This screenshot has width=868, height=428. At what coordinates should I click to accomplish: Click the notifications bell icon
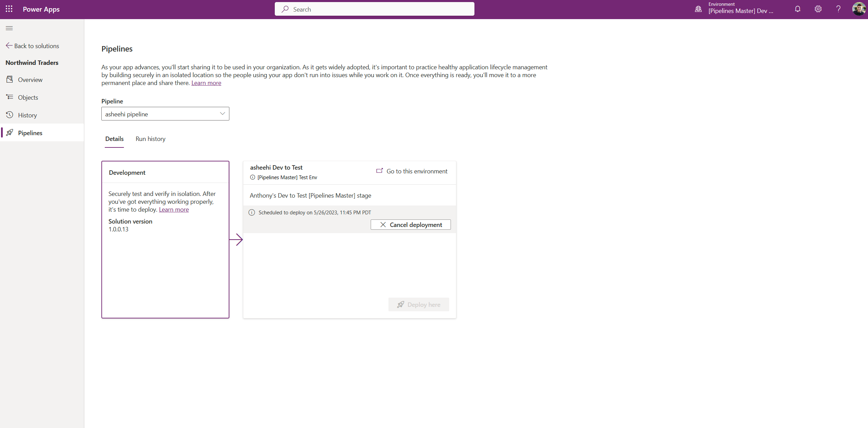[x=797, y=9]
